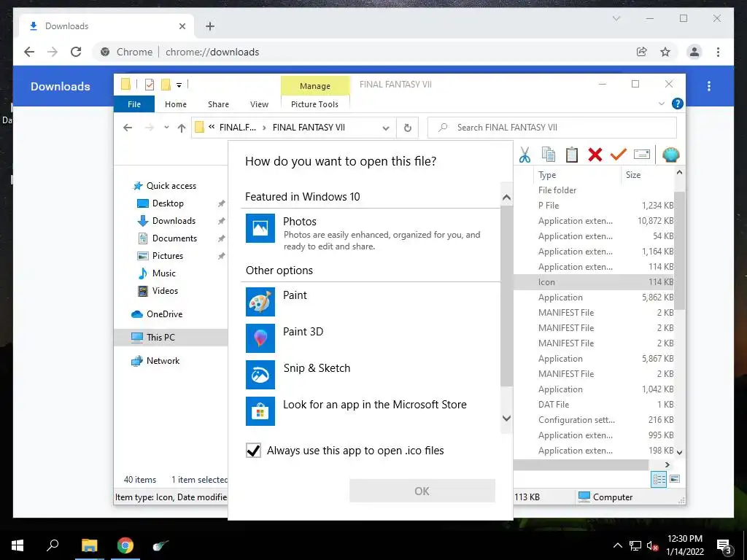Click the Paste clipboard icon in Explorer toolbar
Screen dimensions: 747x560
pos(572,155)
